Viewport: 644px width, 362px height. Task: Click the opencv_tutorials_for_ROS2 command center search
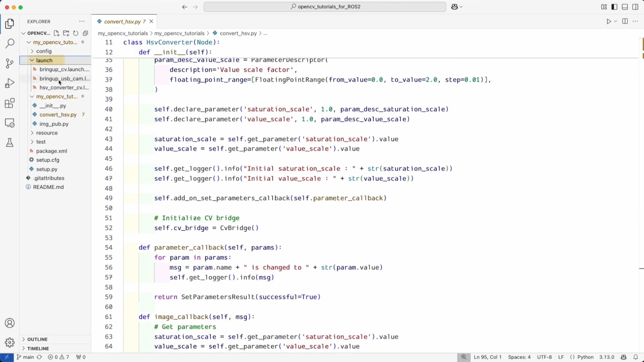pos(325,7)
